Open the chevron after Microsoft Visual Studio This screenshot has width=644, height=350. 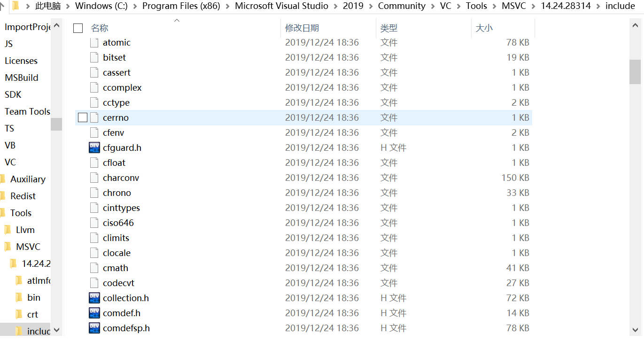point(336,6)
